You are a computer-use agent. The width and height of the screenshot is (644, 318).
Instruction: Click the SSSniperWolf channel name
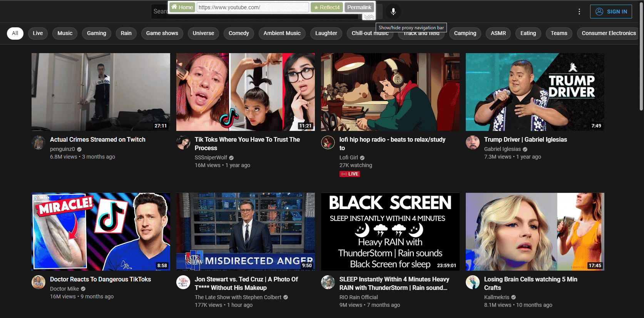coord(211,157)
